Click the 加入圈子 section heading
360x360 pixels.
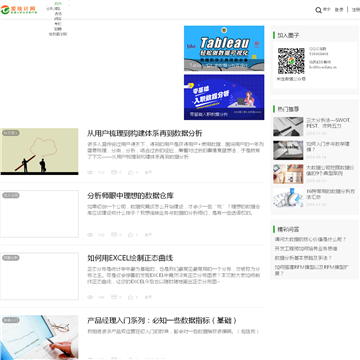click(x=288, y=35)
